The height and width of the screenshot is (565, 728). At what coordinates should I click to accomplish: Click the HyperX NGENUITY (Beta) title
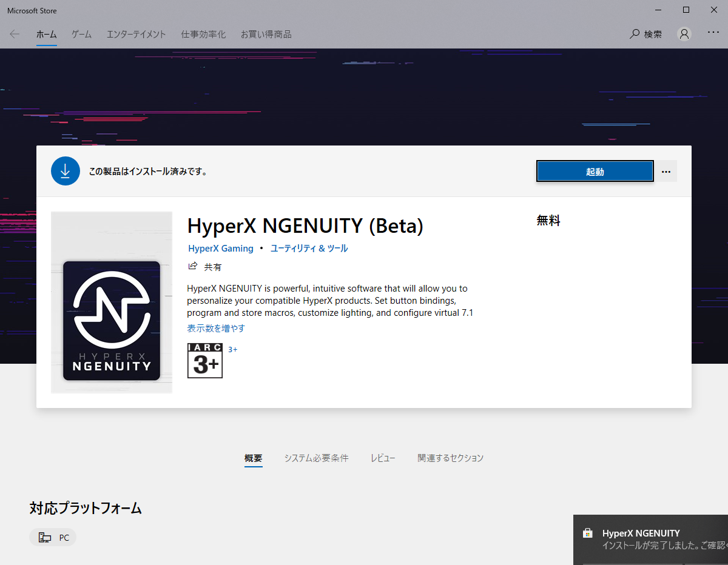305,226
